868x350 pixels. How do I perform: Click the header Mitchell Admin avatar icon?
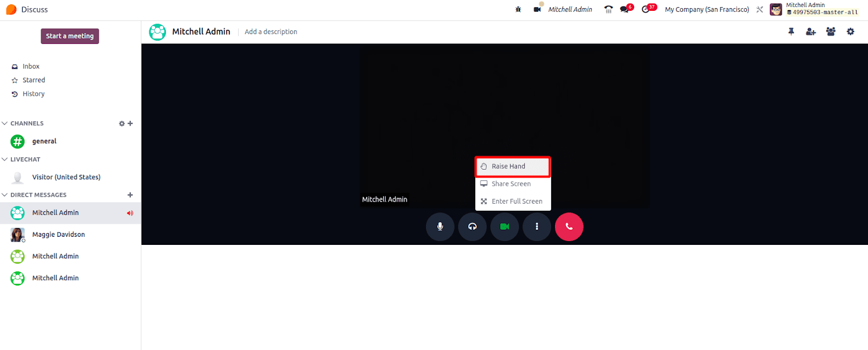[157, 32]
